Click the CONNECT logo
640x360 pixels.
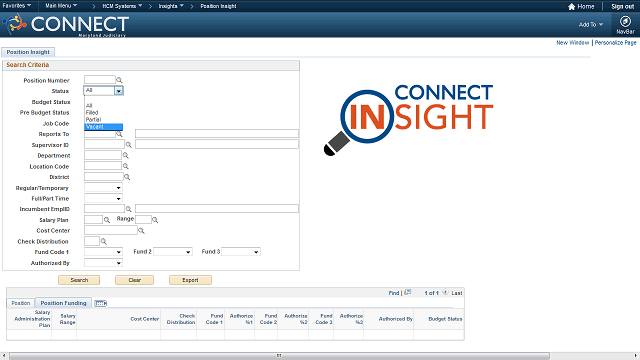[67, 24]
